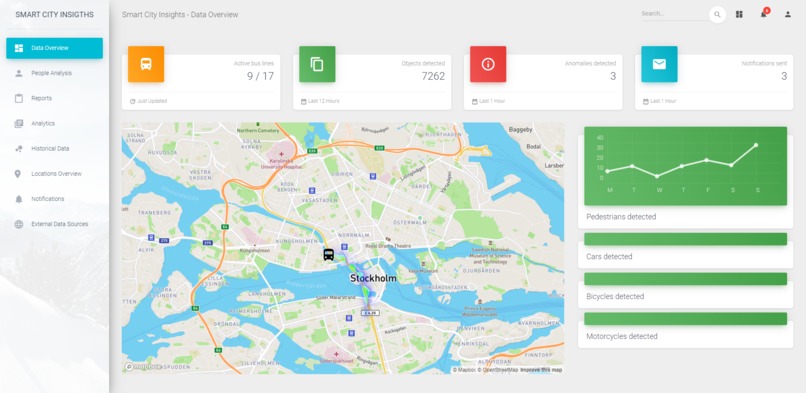
Task: Click the search magnifier button
Action: point(718,15)
